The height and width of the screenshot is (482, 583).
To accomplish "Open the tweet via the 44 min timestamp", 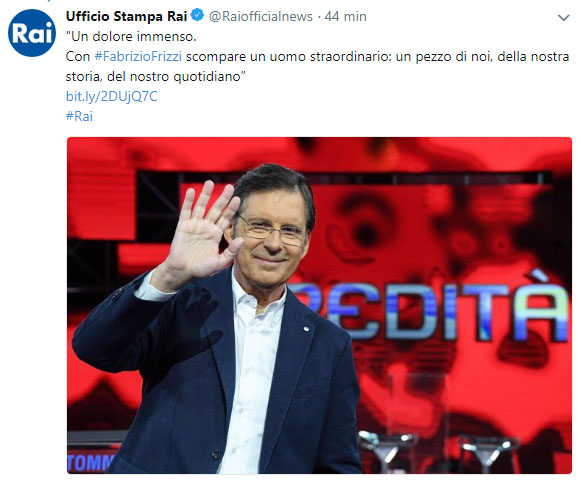I will (345, 16).
